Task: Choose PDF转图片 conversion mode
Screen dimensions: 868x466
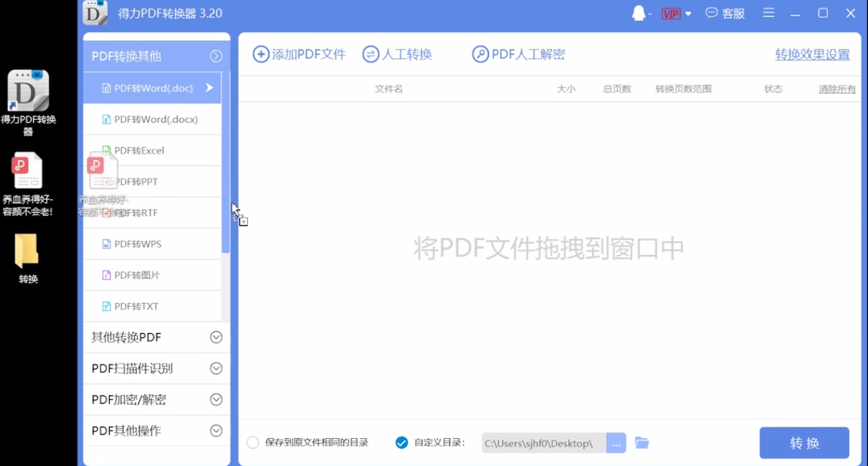Action: click(153, 275)
